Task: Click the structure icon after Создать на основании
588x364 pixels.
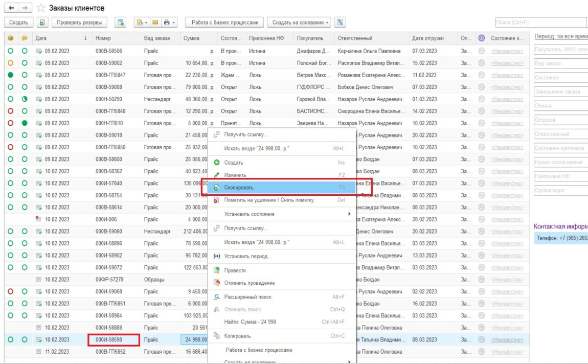Action: pyautogui.click(x=340, y=22)
